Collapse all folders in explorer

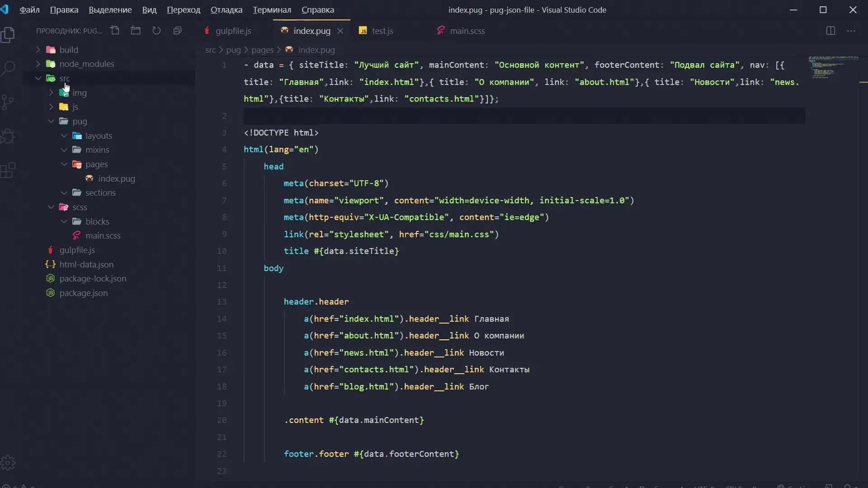177,31
